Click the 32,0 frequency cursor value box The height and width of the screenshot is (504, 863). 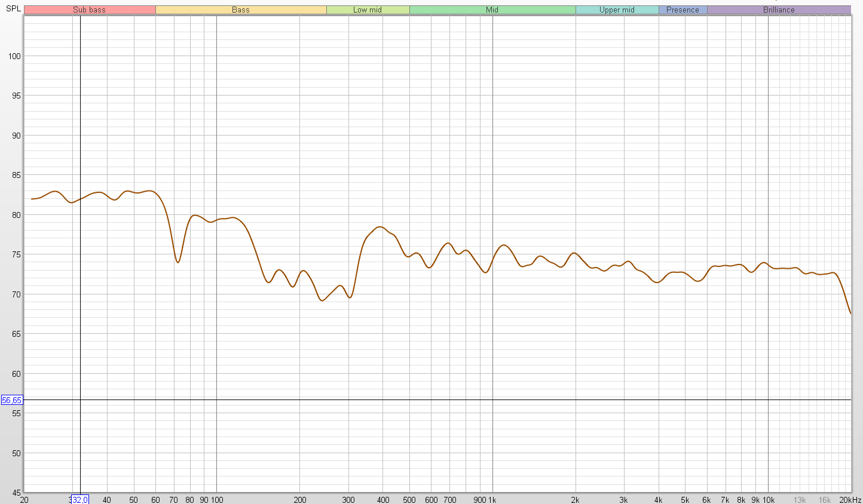(x=79, y=499)
